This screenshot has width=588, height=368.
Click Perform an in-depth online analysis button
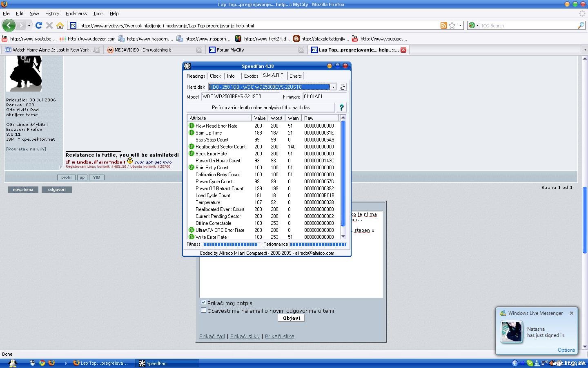pos(261,108)
